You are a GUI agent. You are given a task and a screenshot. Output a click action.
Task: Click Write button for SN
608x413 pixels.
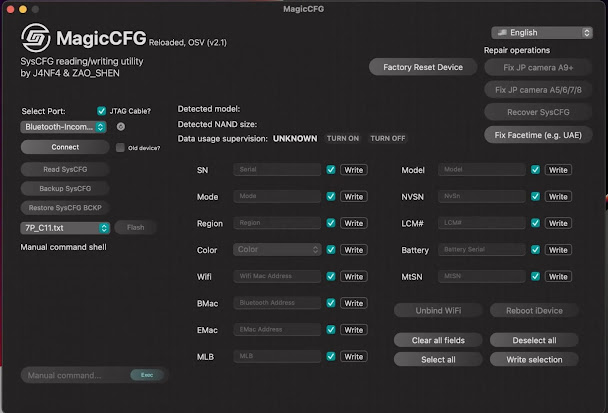coord(354,170)
